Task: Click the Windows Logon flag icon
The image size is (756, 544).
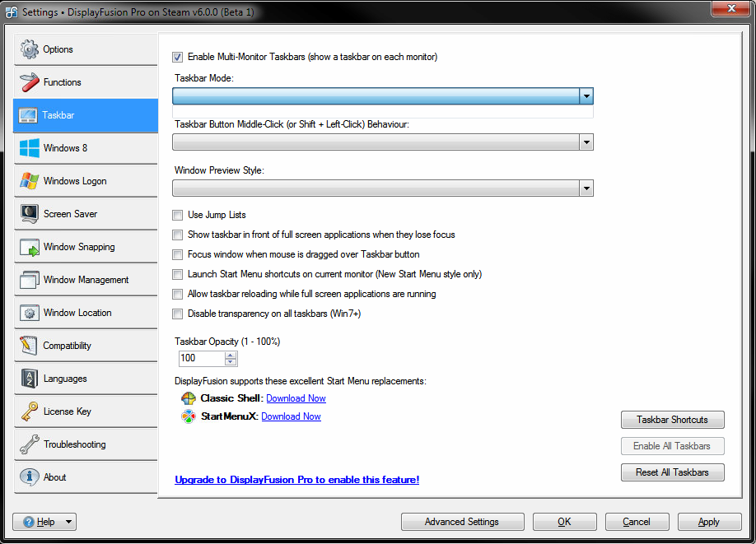Action: (x=30, y=181)
